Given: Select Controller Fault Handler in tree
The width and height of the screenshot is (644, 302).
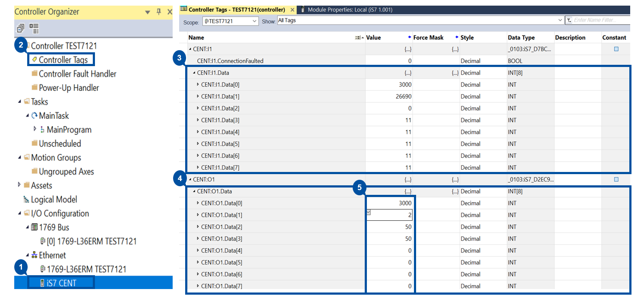Looking at the screenshot, I should tap(77, 74).
